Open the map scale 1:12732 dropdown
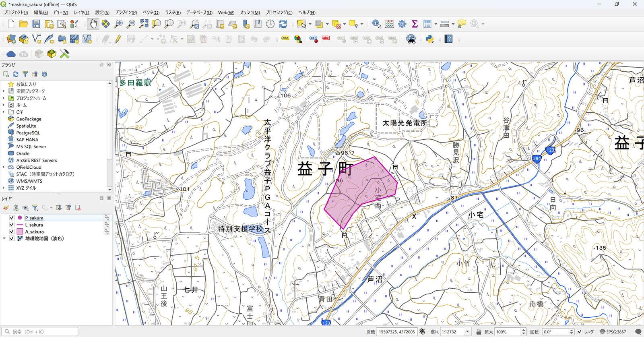Screen dimensions: 644x337 468,332
